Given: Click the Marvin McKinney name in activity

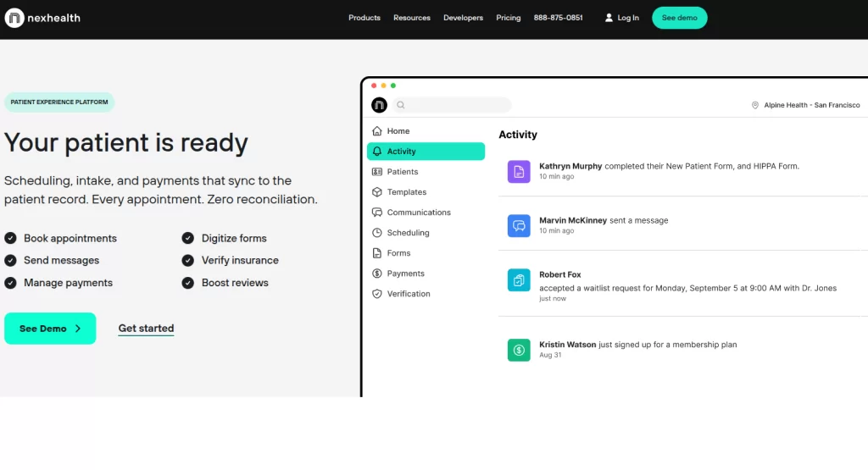Looking at the screenshot, I should tap(573, 220).
